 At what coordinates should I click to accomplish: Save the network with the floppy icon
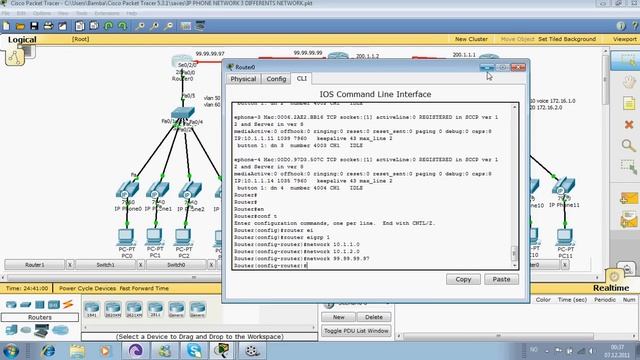(34, 27)
